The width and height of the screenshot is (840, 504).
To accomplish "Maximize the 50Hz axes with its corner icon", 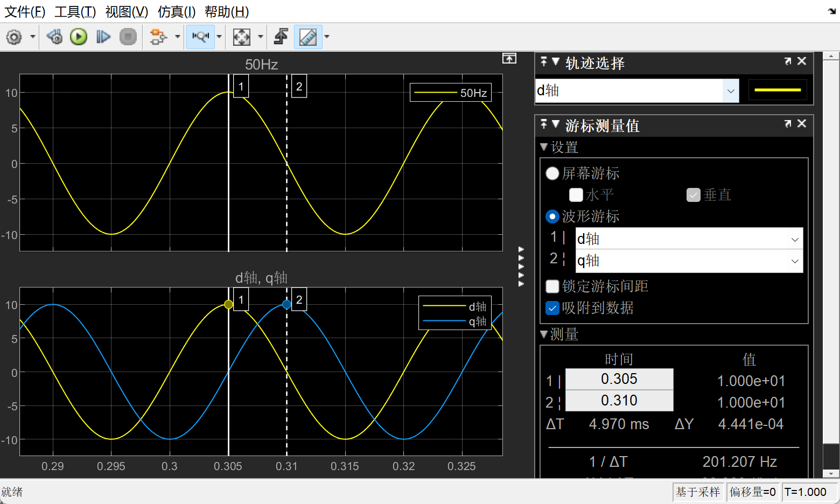I will point(509,58).
